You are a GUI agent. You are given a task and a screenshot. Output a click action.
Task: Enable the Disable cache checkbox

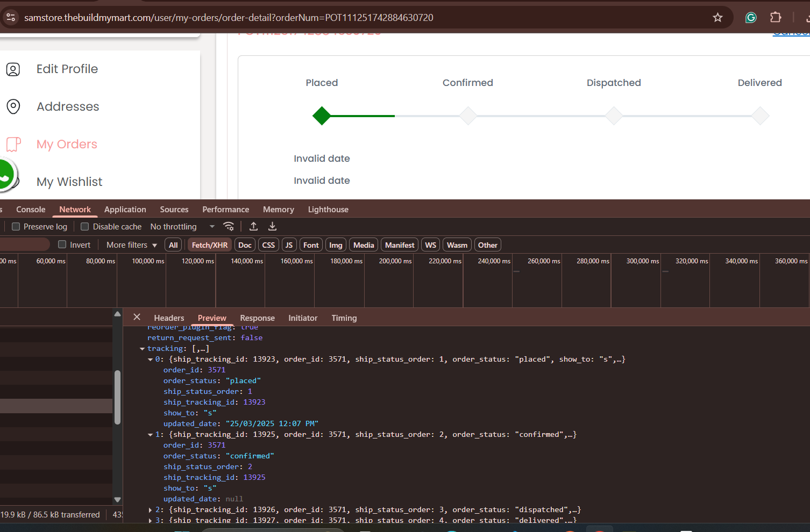pos(84,227)
